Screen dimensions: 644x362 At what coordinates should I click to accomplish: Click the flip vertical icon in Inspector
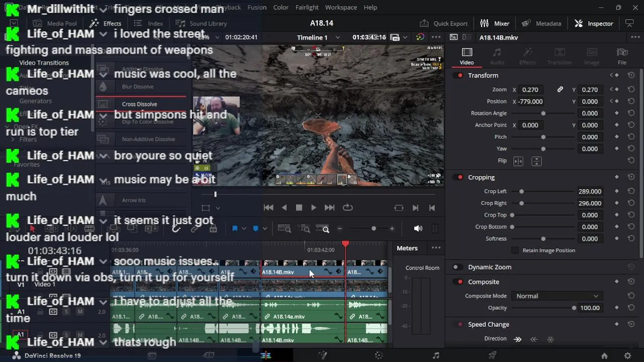pos(536,161)
